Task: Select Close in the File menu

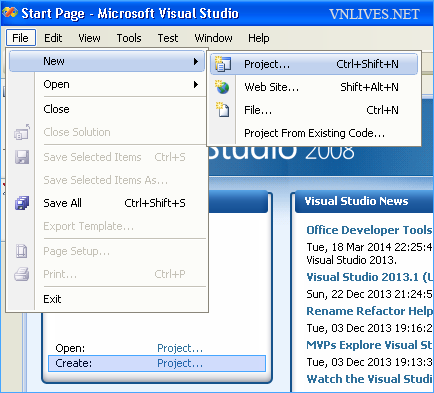Action: [107, 109]
